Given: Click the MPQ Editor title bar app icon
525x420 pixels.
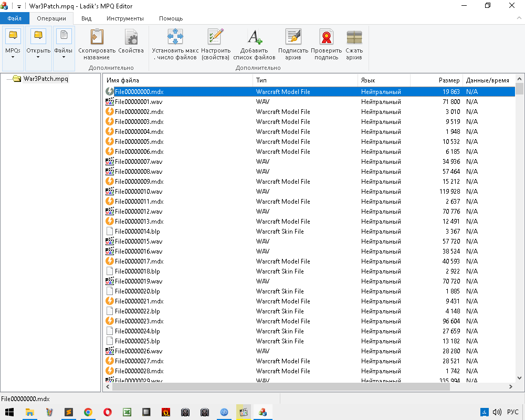Looking at the screenshot, I should point(4,6).
